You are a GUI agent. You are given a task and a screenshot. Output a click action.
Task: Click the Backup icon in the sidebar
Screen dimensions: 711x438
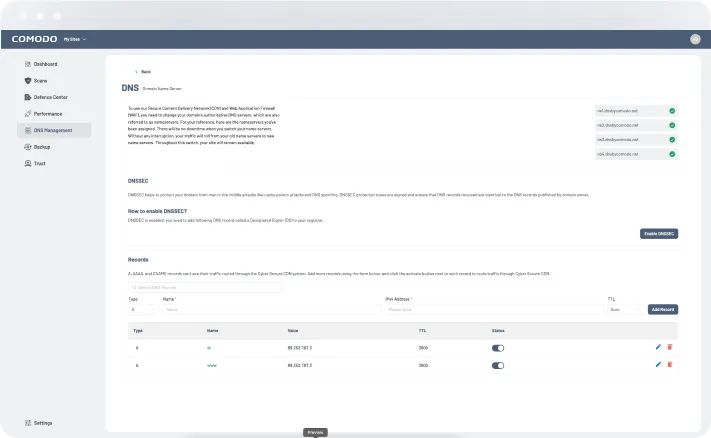tap(27, 147)
